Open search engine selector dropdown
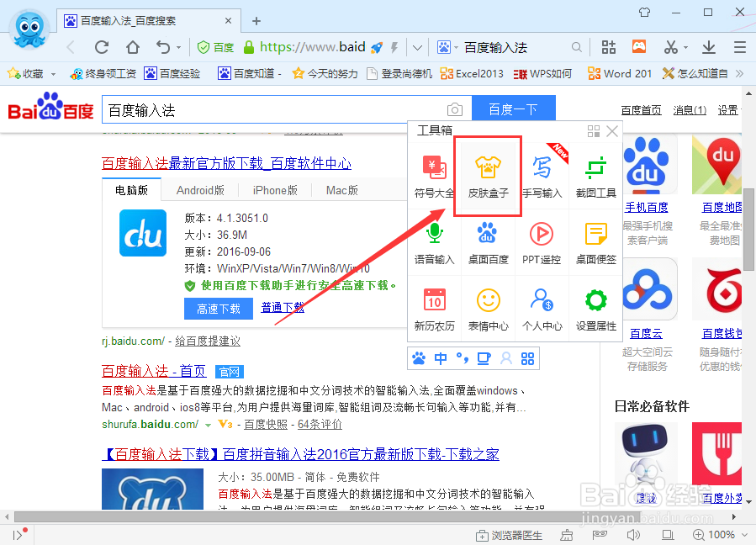 pyautogui.click(x=456, y=48)
